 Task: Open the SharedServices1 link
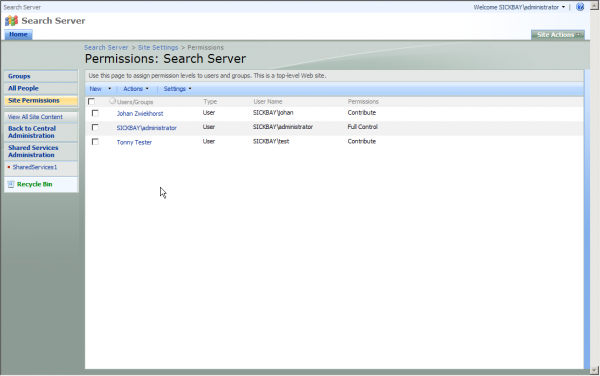pyautogui.click(x=35, y=167)
